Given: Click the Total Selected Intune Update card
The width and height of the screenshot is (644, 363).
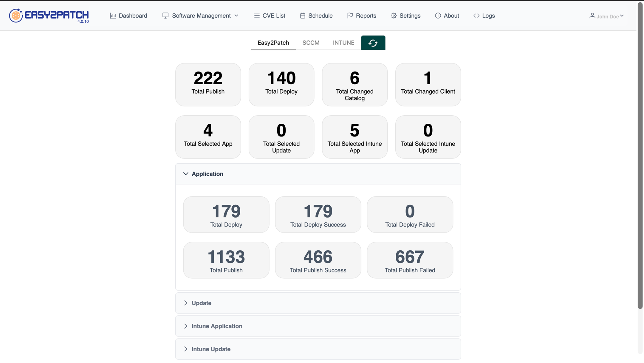Looking at the screenshot, I should point(428,137).
